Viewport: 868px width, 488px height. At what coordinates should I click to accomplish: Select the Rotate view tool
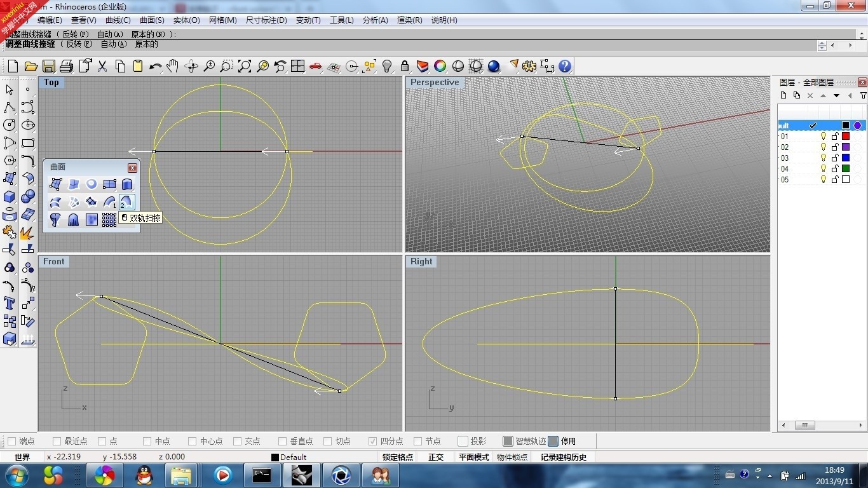pyautogui.click(x=191, y=66)
